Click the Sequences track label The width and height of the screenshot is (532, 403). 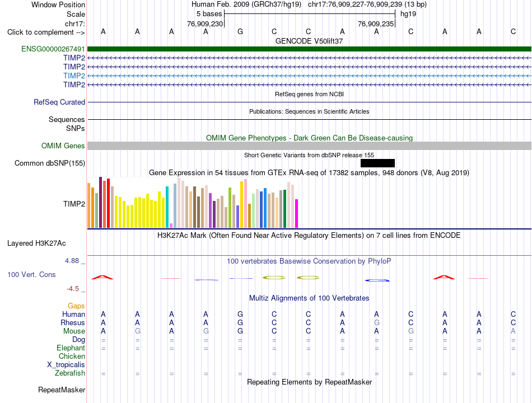[67, 119]
